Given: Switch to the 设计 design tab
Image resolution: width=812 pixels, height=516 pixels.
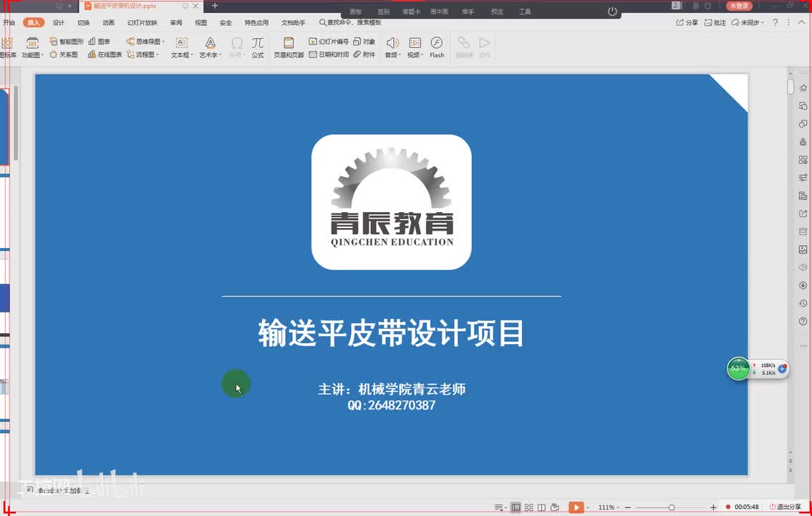Looking at the screenshot, I should click(59, 22).
